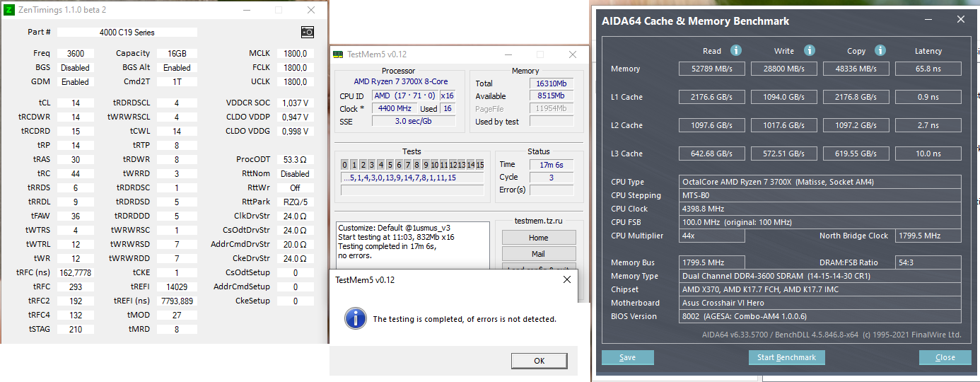Click the SSE speed value 3.0 sec/Gb
The width and height of the screenshot is (980, 382).
click(x=414, y=121)
